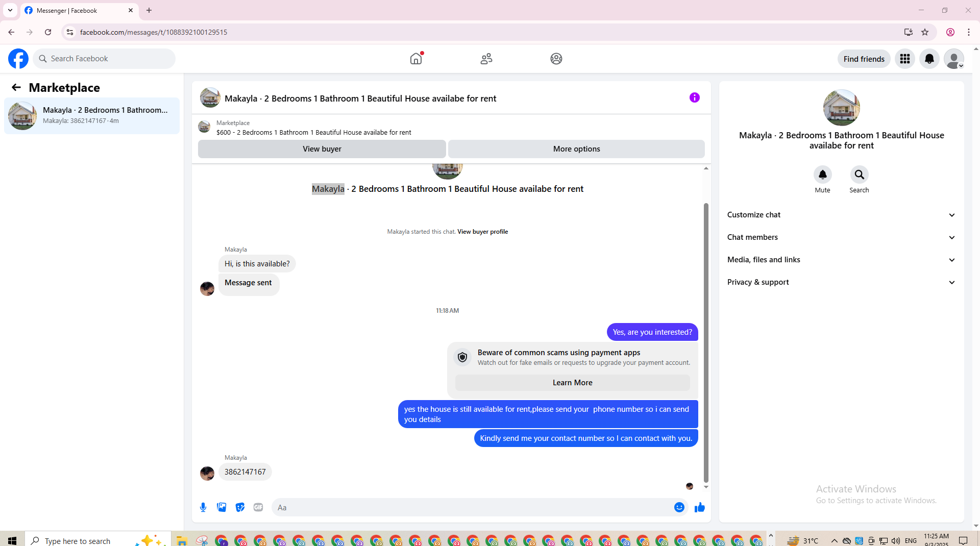Expand Chat members section
Viewport: 980px width, 546px height.
tap(841, 237)
